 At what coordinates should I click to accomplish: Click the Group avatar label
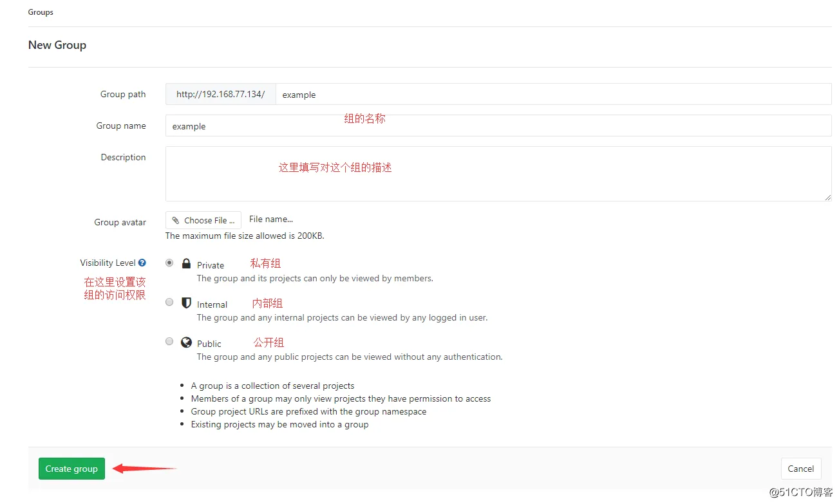pos(120,222)
